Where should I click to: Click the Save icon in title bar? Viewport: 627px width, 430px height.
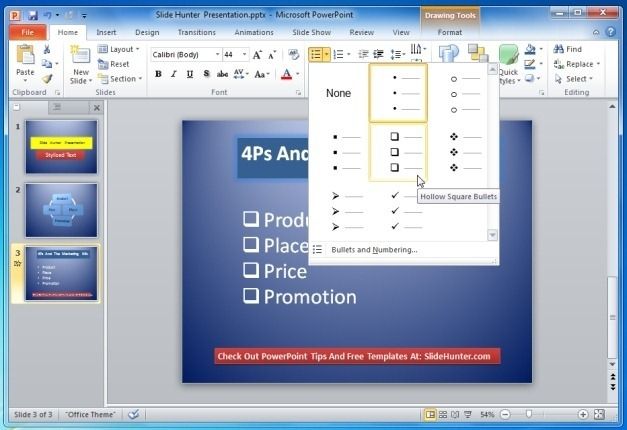pyautogui.click(x=33, y=15)
